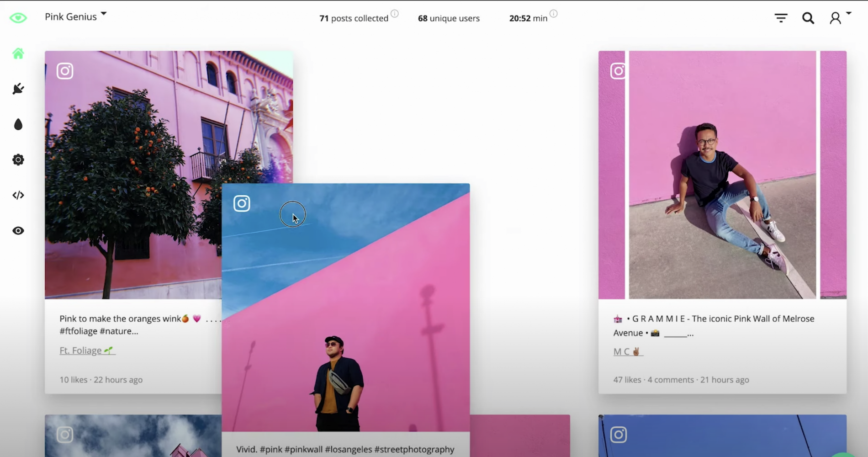The height and width of the screenshot is (457, 868).
Task: Click the droplet design icon in the sidebar
Action: [18, 124]
